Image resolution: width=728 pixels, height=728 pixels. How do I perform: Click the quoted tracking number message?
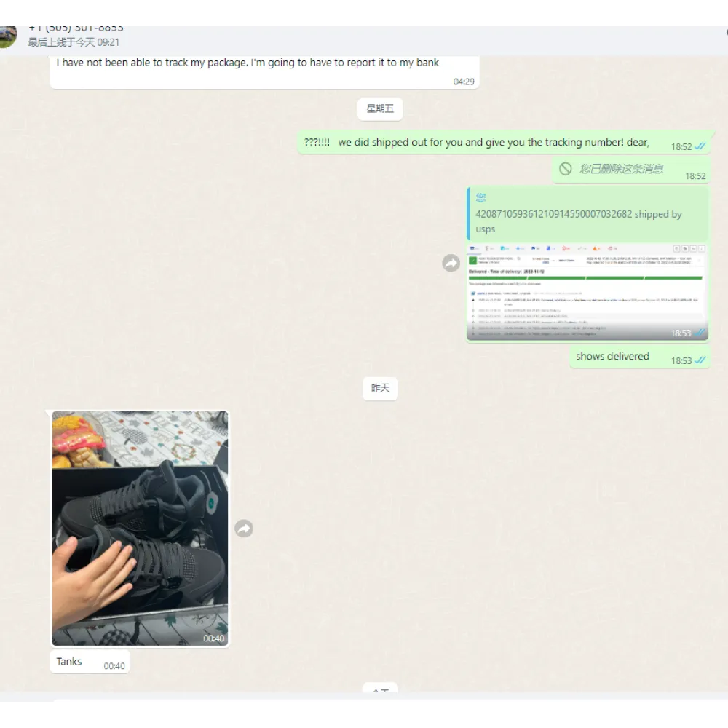pos(587,215)
